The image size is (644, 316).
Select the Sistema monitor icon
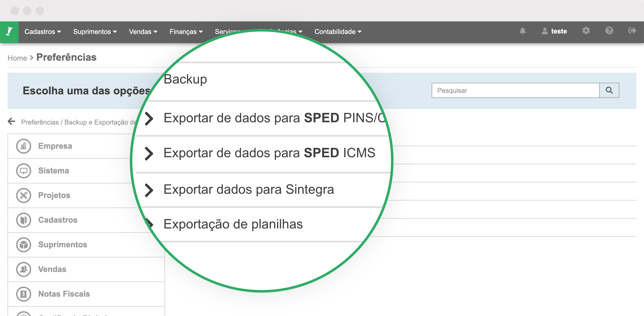pyautogui.click(x=24, y=170)
